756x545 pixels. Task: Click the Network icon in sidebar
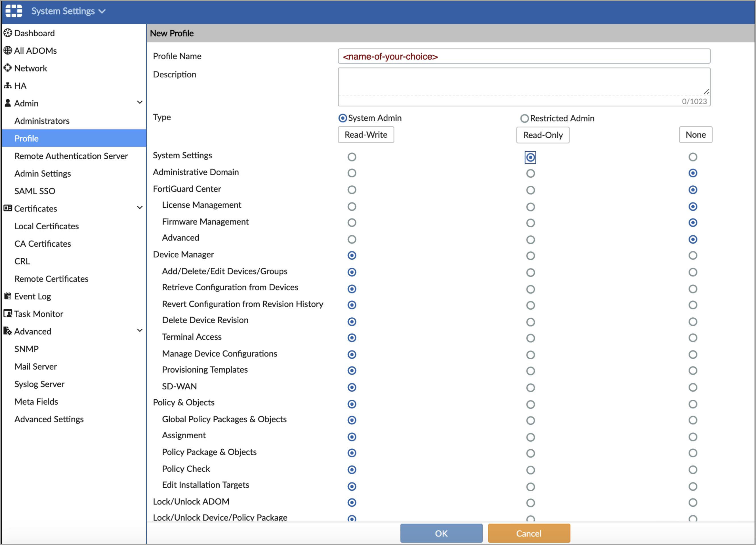pos(8,68)
